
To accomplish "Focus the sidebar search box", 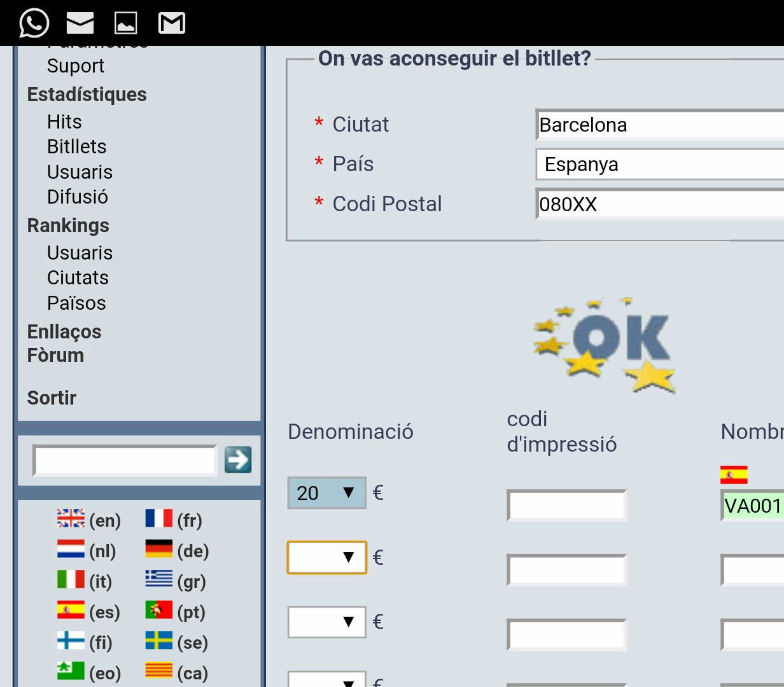I will click(125, 461).
